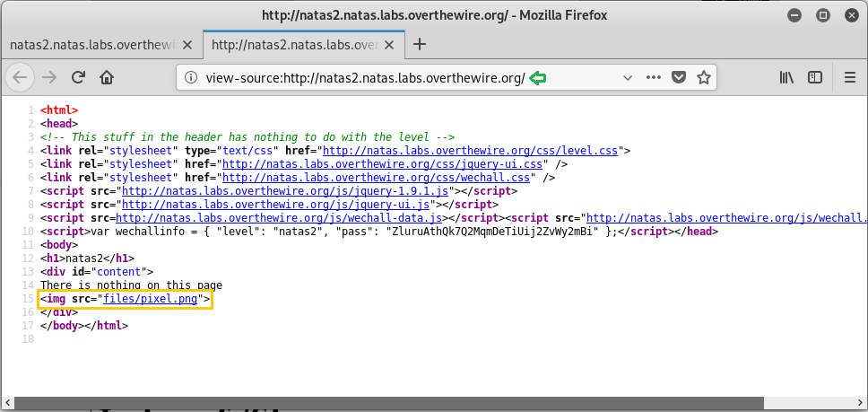Click the red <html> tag
The width and height of the screenshot is (868, 412).
[59, 110]
